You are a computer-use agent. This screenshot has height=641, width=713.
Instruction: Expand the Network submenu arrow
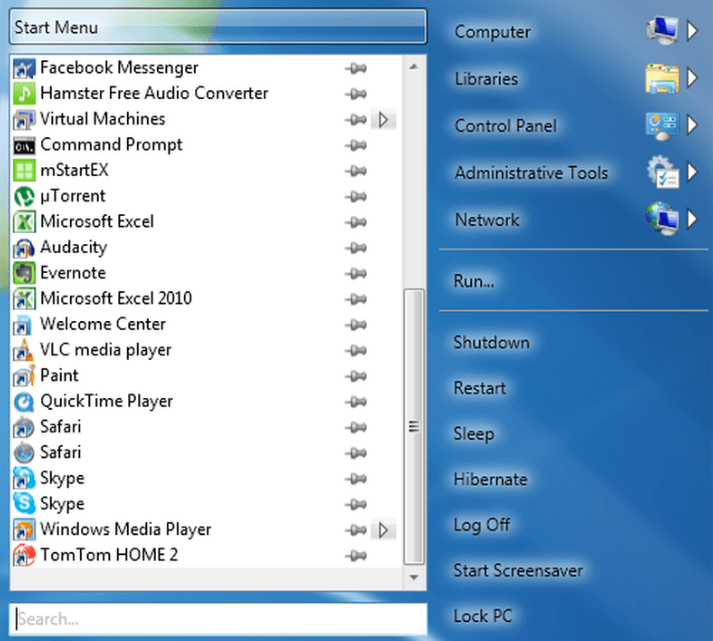coord(692,219)
